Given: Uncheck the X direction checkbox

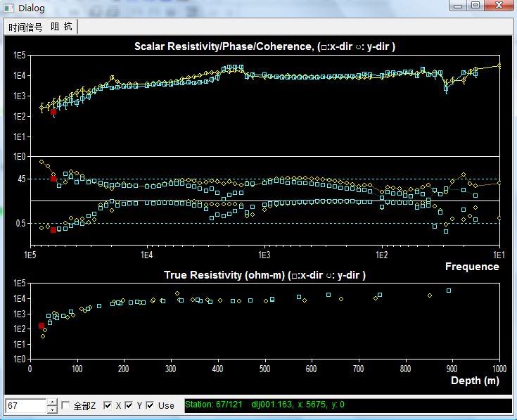Looking at the screenshot, I should tap(108, 405).
